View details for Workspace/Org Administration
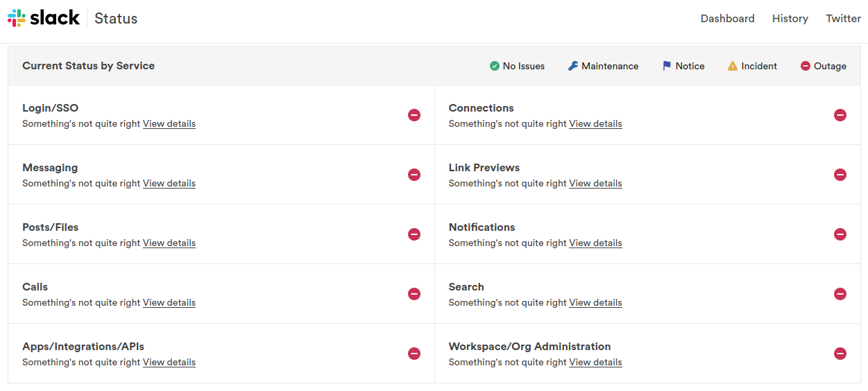This screenshot has width=868, height=391. pyautogui.click(x=595, y=362)
